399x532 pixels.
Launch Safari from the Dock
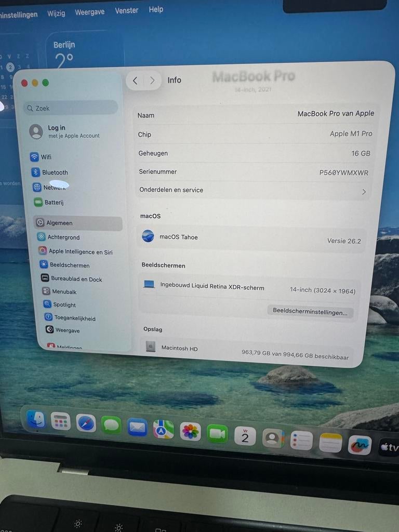pyautogui.click(x=86, y=424)
